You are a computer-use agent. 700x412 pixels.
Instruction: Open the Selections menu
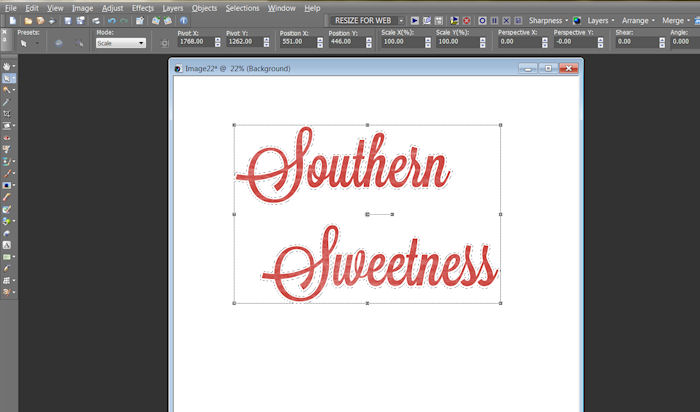click(x=242, y=7)
